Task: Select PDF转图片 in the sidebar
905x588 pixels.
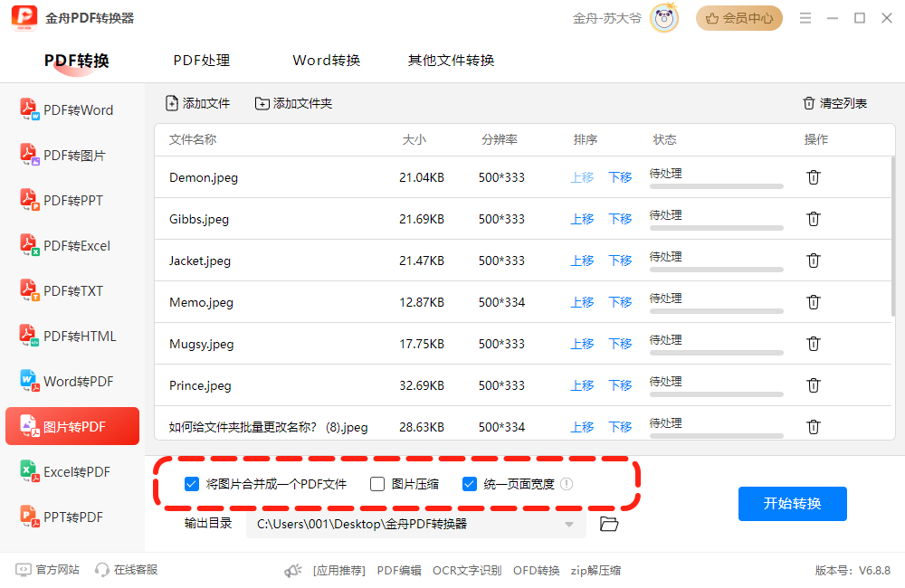Action: [x=63, y=155]
